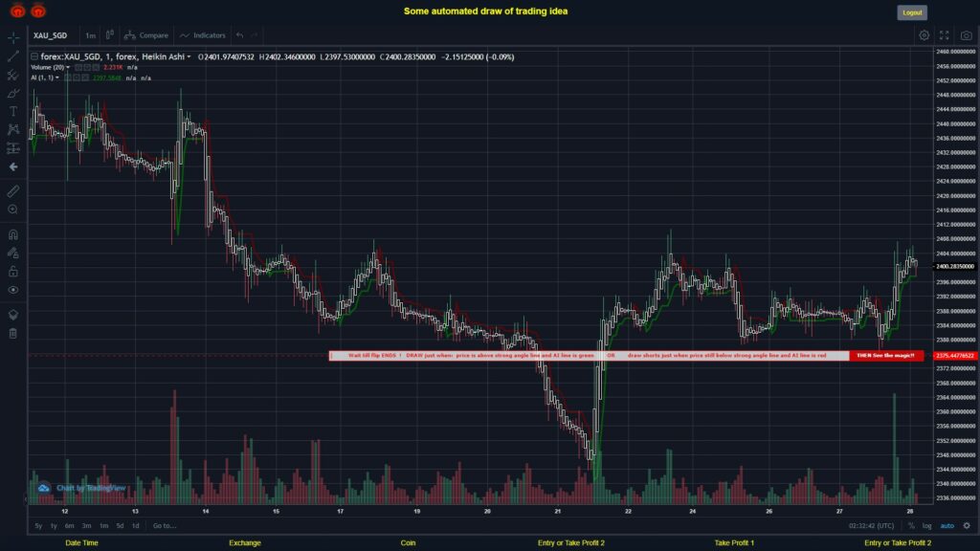Toggle stay in drawing mode
980x551 pixels.
click(13, 253)
